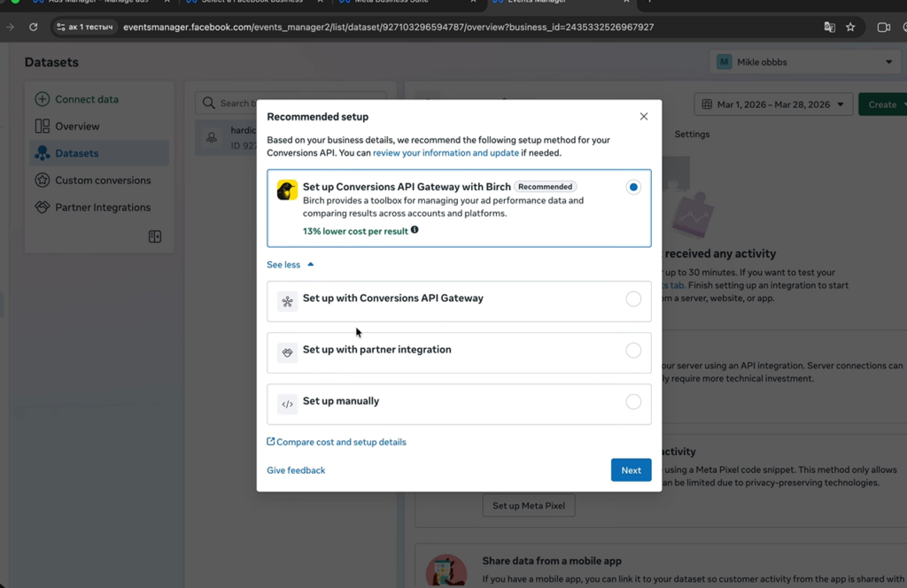Open Custom conversions in the sidebar
The height and width of the screenshot is (588, 907).
[x=99, y=181]
